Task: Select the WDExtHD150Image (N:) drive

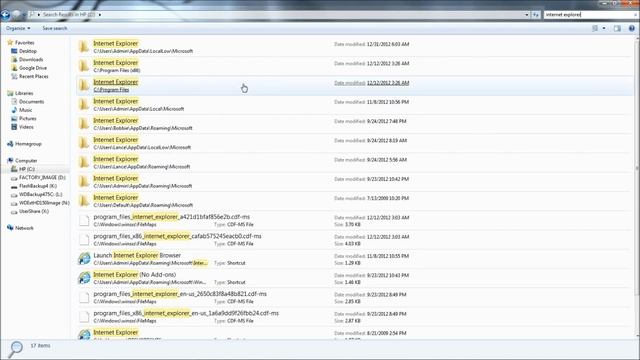Action: pyautogui.click(x=40, y=203)
